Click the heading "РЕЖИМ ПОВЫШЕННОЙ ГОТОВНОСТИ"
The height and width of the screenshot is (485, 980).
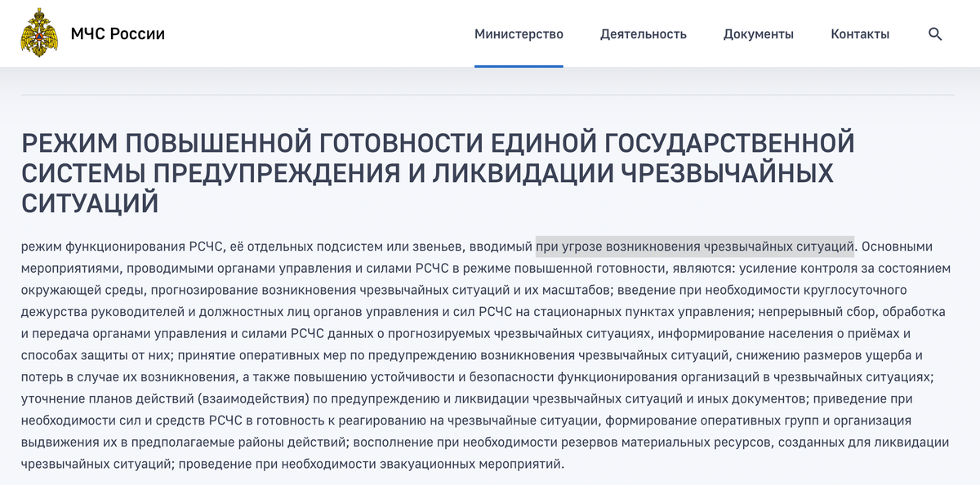(252, 143)
